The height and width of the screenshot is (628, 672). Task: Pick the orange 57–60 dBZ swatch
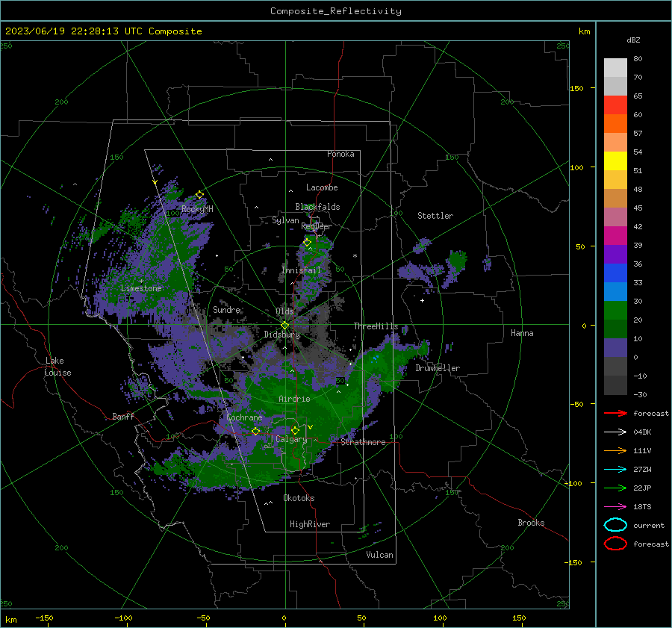coord(615,124)
